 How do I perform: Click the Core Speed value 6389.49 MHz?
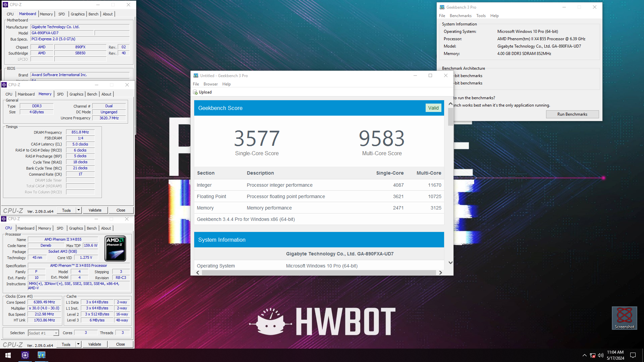(x=44, y=302)
